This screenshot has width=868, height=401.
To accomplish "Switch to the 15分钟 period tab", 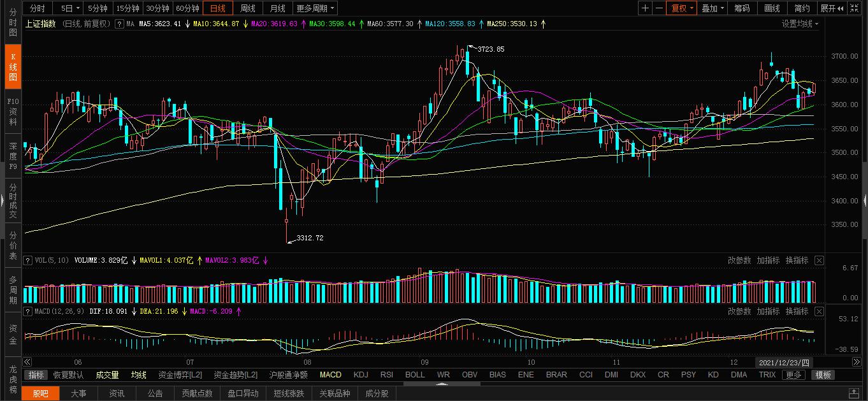I will 127,8.
